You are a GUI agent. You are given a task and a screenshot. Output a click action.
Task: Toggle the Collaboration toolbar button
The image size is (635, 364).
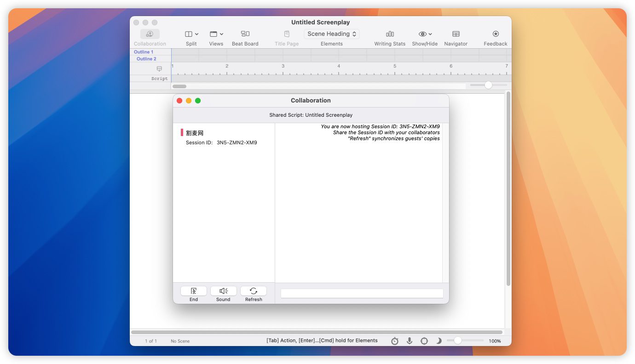(150, 34)
